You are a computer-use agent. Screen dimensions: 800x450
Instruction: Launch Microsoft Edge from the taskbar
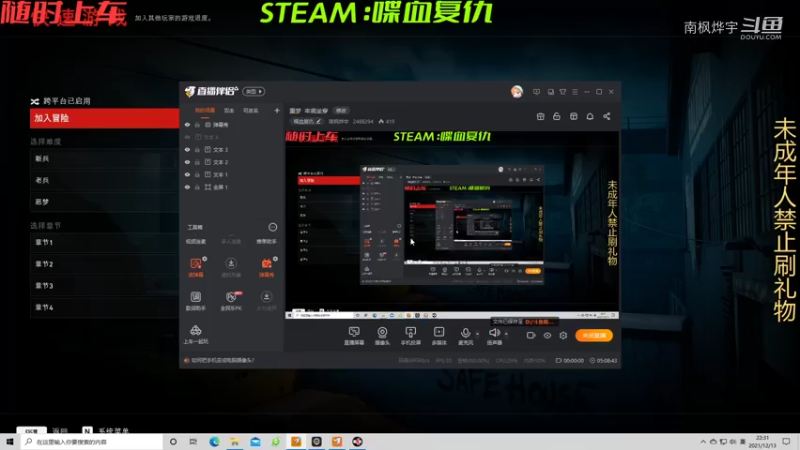pyautogui.click(x=214, y=442)
